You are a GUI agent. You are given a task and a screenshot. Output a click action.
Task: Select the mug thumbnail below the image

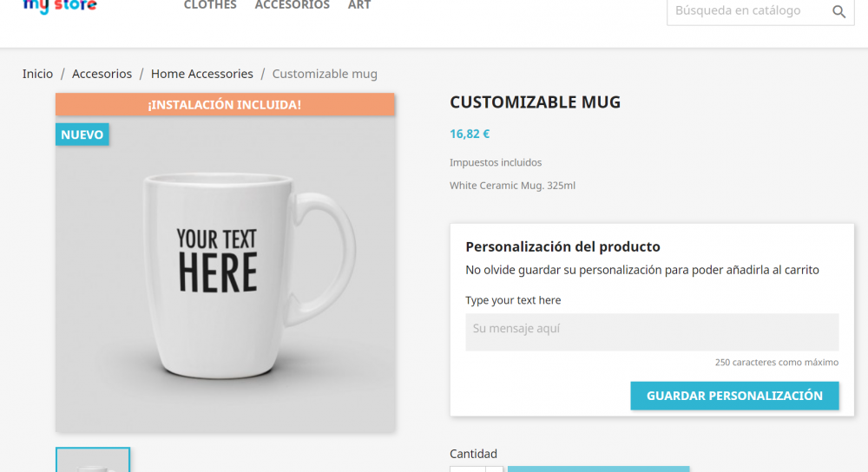(93, 461)
